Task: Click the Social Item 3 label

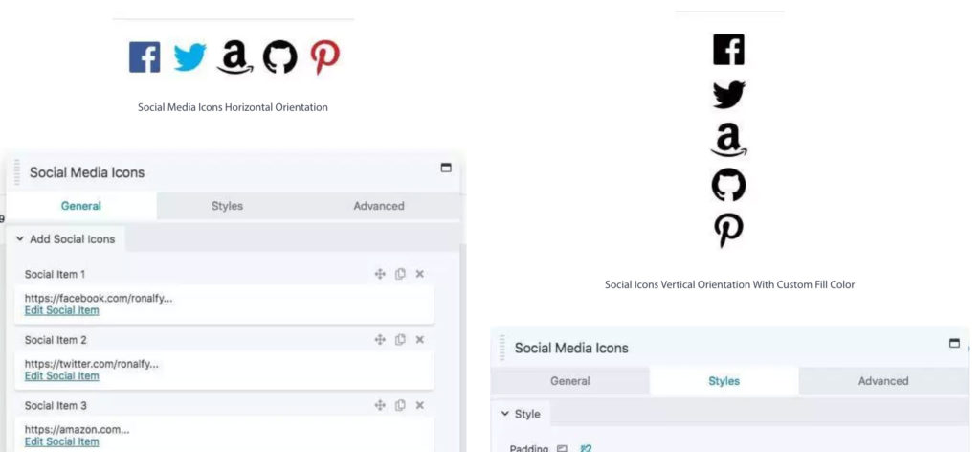Action: [56, 405]
